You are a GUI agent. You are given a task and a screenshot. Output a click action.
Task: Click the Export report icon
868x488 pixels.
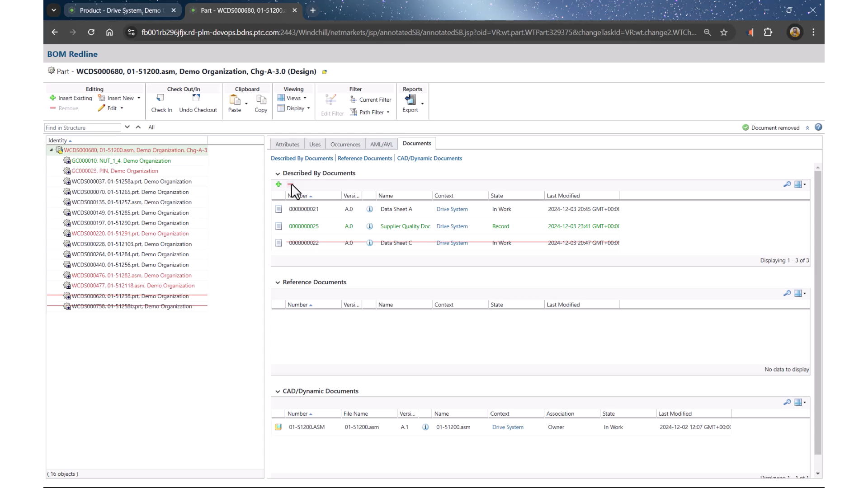(410, 99)
